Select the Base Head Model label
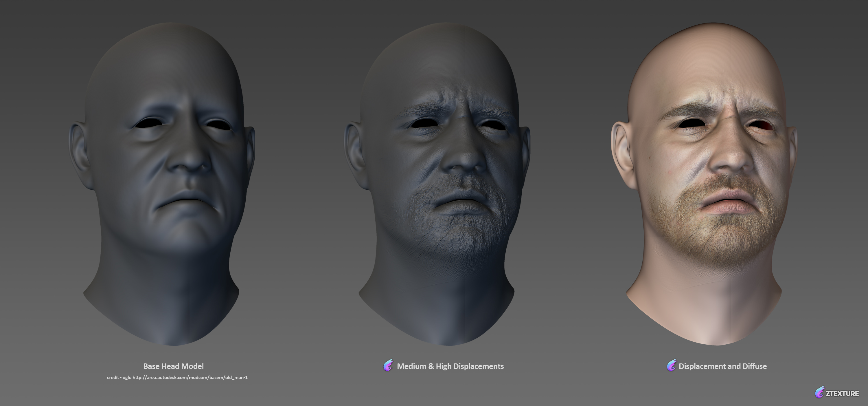 (x=173, y=366)
